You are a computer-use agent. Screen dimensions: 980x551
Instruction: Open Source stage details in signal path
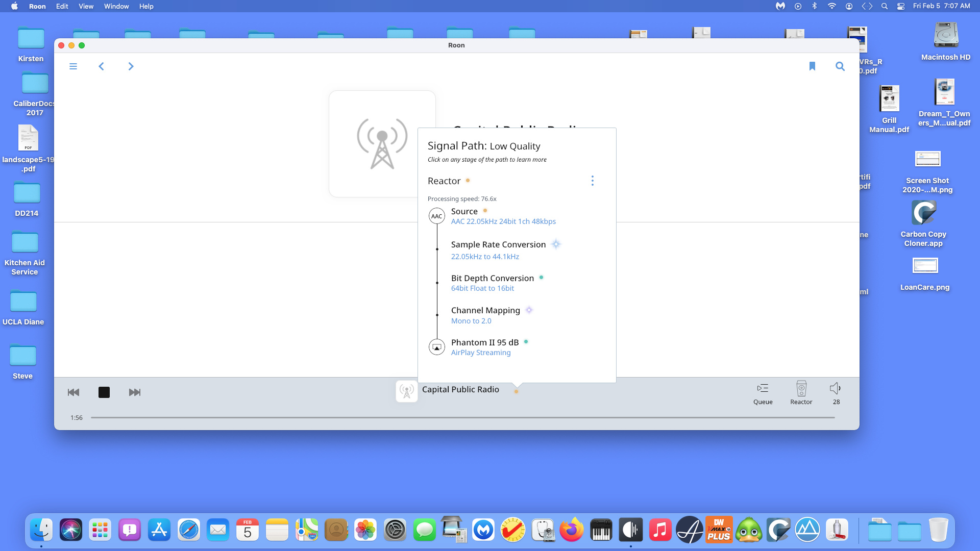click(464, 211)
